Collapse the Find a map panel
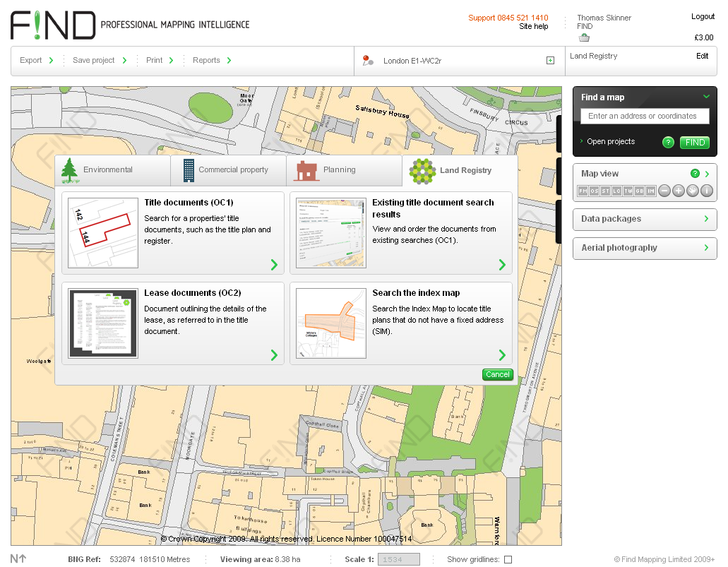 (705, 96)
